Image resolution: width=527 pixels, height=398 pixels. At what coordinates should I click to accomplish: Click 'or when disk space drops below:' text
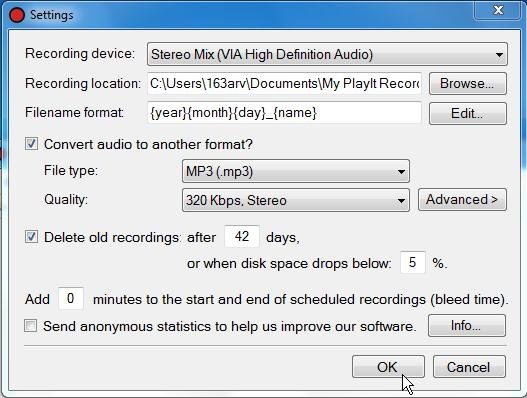tap(289, 263)
